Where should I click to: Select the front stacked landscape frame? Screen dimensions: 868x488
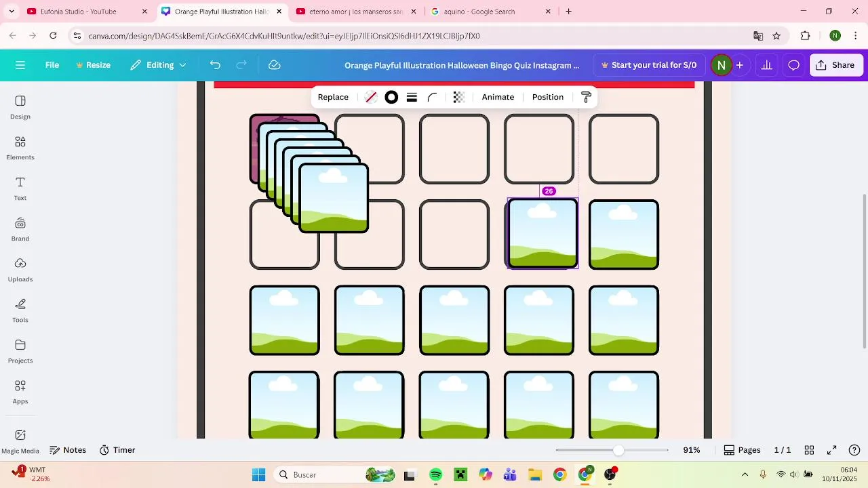pos(334,198)
